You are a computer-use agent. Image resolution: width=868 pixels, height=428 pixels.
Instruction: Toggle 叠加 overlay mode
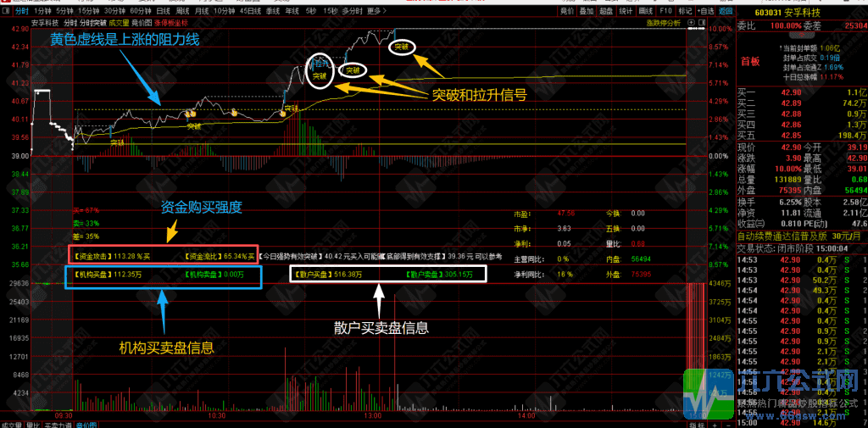587,11
